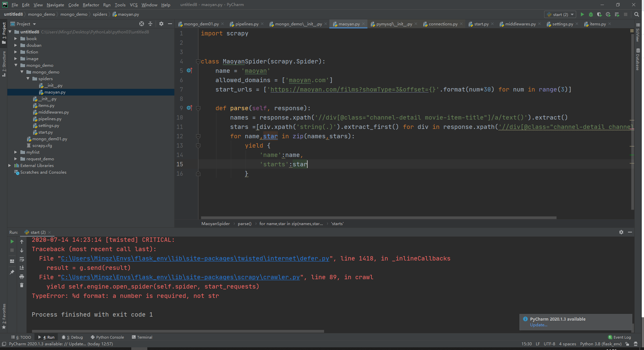
Task: Open defer.py link in traceback
Action: point(195,258)
